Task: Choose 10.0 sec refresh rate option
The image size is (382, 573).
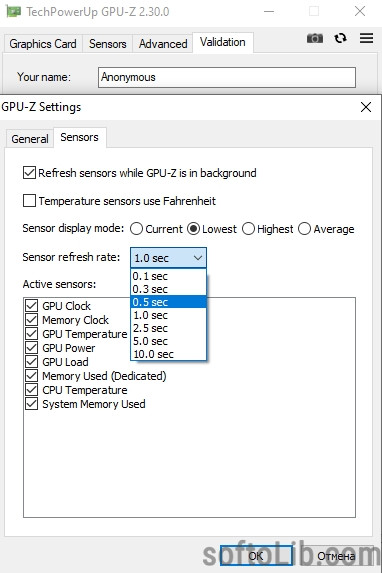Action: [x=169, y=354]
